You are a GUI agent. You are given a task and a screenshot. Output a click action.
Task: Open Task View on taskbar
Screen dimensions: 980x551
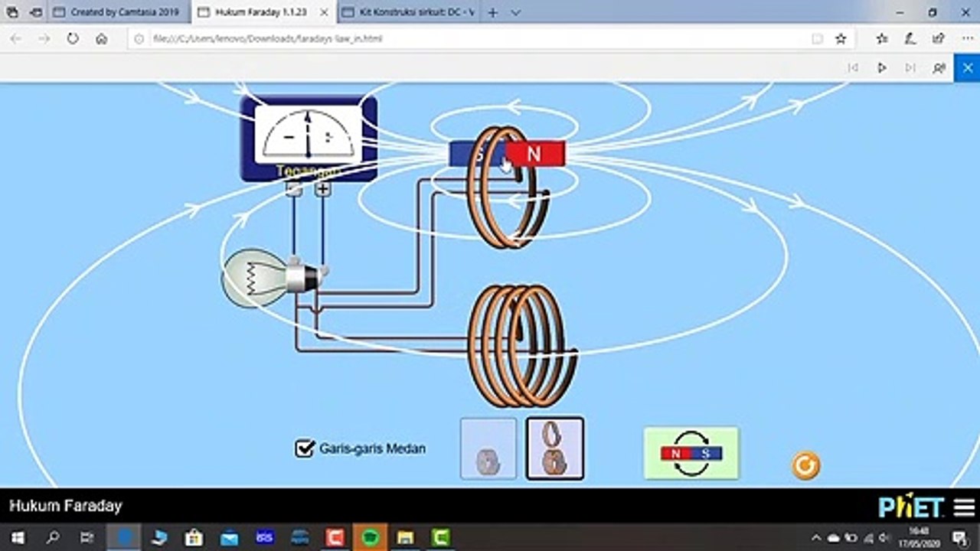pos(87,537)
